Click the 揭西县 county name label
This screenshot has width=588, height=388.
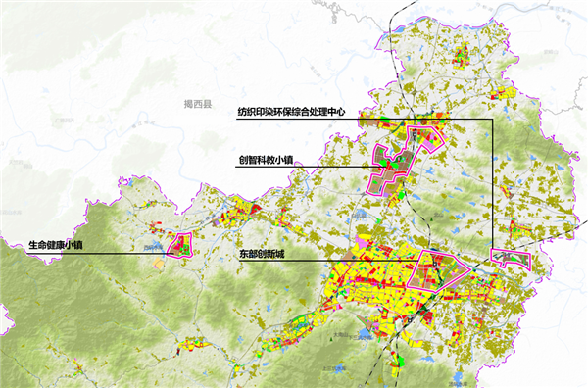198,104
